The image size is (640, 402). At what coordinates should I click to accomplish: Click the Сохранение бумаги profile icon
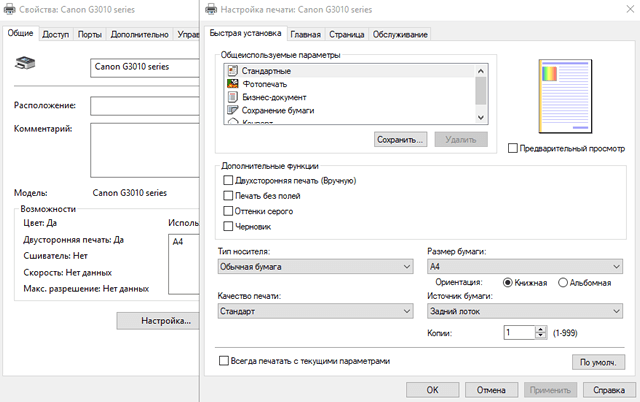pyautogui.click(x=232, y=110)
